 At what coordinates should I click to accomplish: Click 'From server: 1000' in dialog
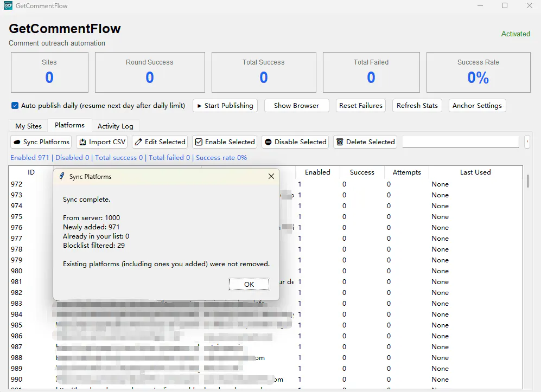tap(91, 218)
